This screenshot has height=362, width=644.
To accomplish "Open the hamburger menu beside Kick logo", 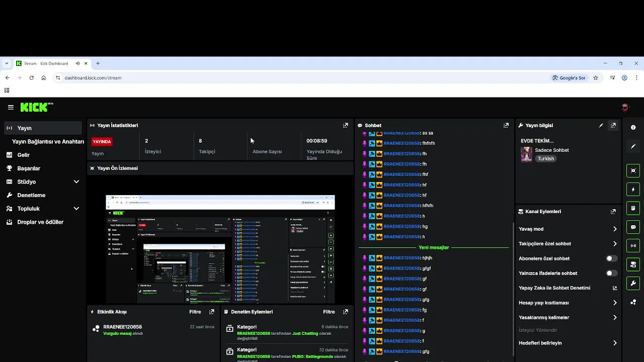I will 11,107.
